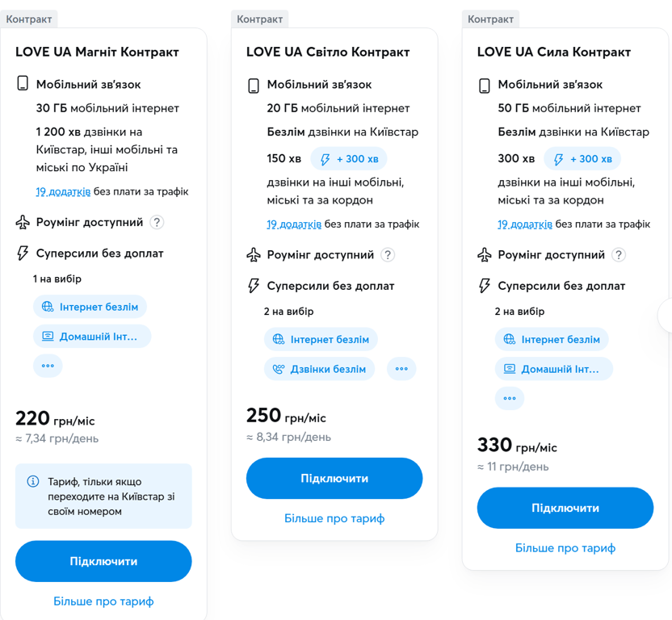Viewport: 672px width, 620px height.
Task: Click roaming question mark in Світло plan
Action: (388, 255)
